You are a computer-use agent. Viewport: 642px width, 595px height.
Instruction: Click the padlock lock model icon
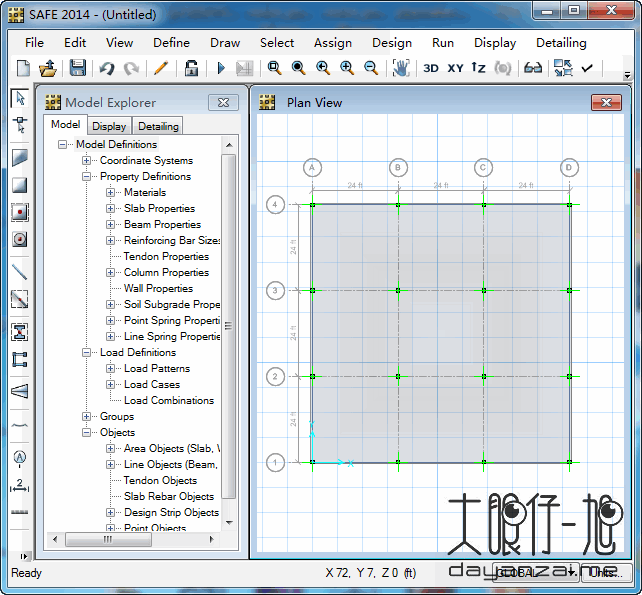(191, 68)
